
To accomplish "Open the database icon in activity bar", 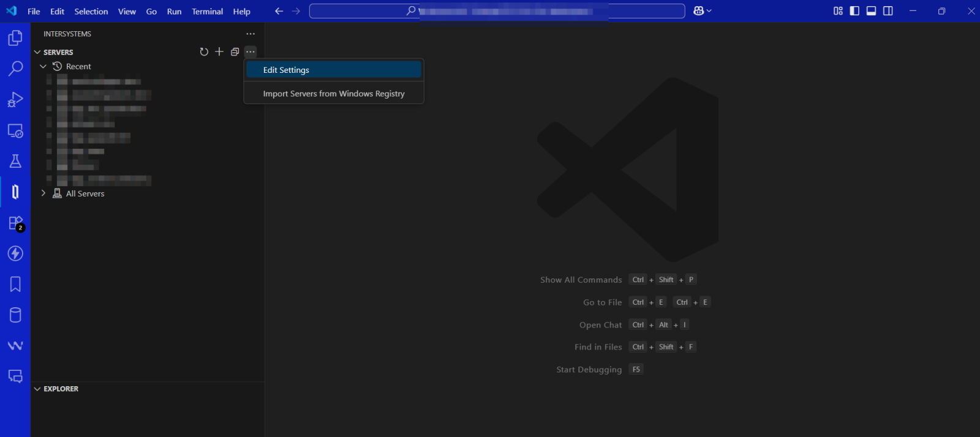I will [15, 315].
